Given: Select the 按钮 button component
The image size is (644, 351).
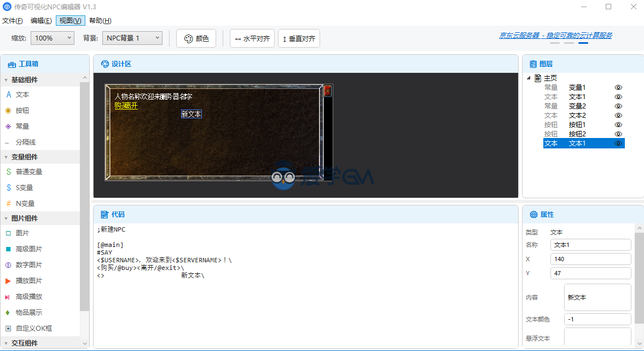Looking at the screenshot, I should pos(22,111).
